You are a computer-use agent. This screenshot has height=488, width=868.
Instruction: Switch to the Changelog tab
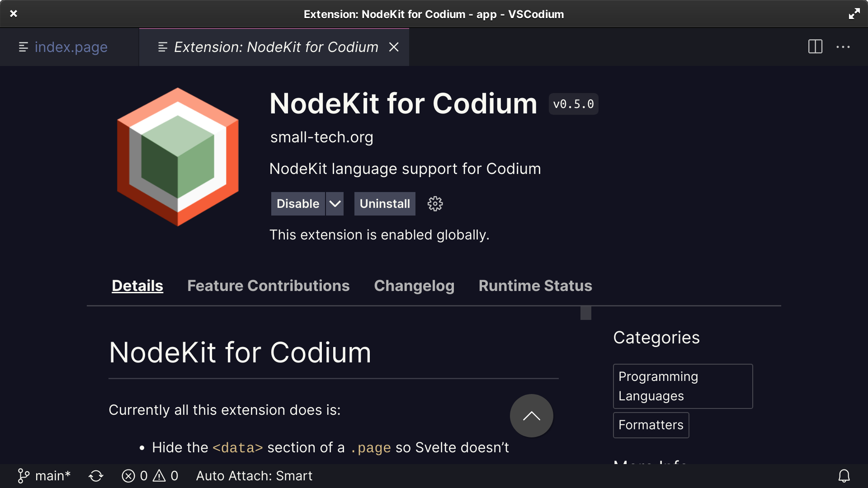tap(414, 286)
